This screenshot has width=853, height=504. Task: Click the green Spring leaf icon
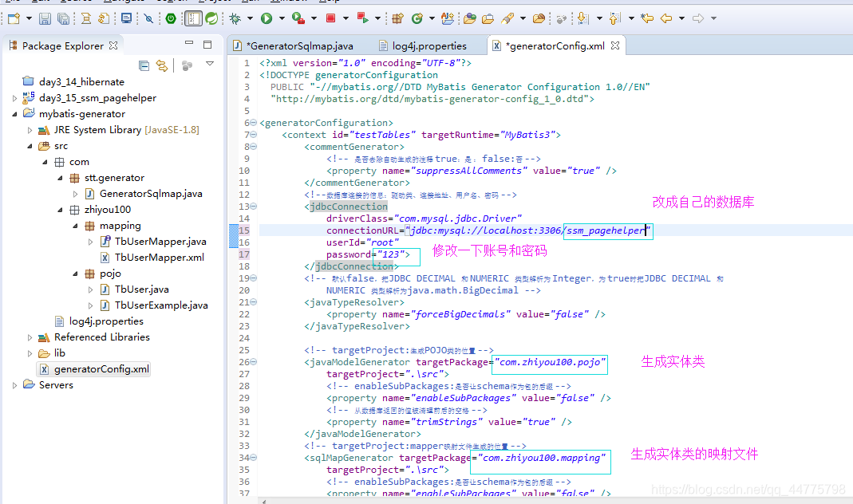[211, 18]
